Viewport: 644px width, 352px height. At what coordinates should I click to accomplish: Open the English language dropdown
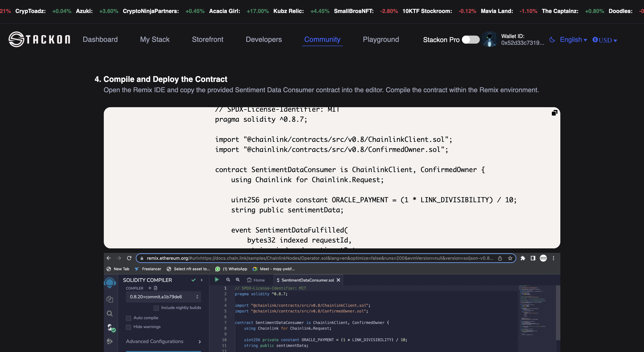tap(573, 40)
